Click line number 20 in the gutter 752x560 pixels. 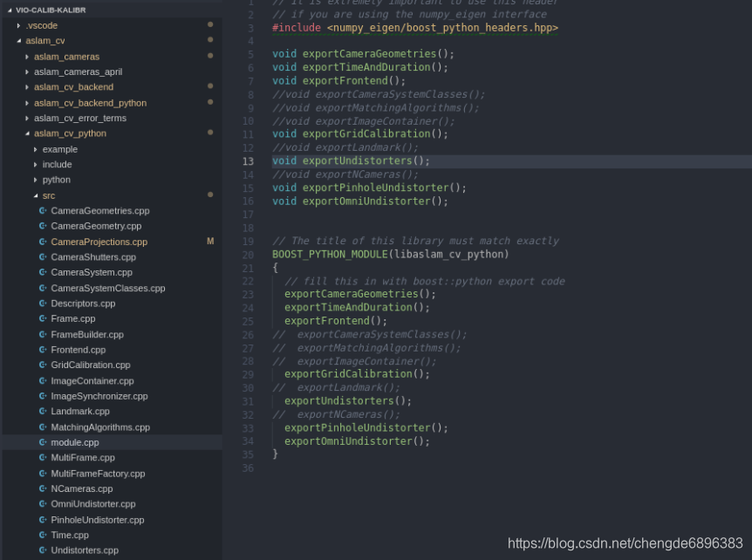click(248, 255)
